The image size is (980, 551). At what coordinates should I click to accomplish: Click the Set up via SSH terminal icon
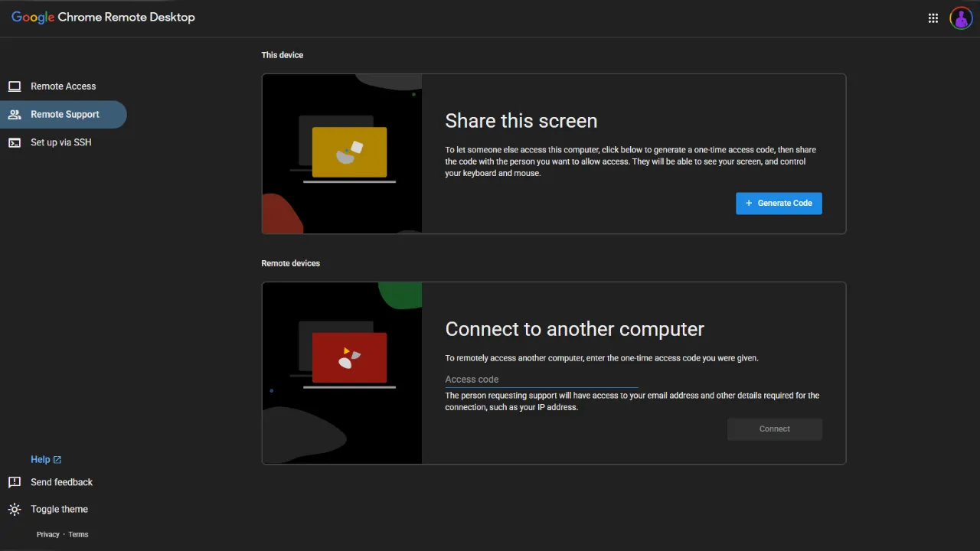point(15,142)
